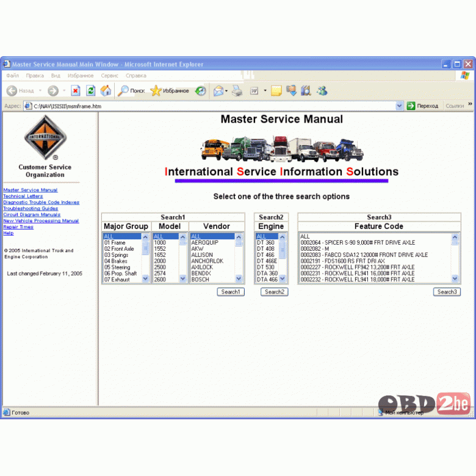476x476 pixels.
Task: Click the Research books toolbar icon
Action: tap(306, 90)
